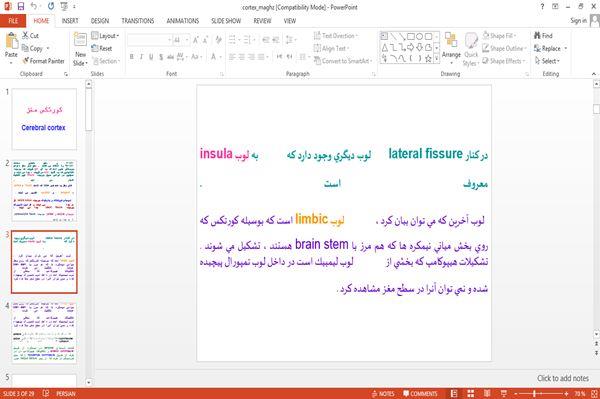Toggle Bold formatting
Screen dimensions: 600x399
tap(132, 57)
